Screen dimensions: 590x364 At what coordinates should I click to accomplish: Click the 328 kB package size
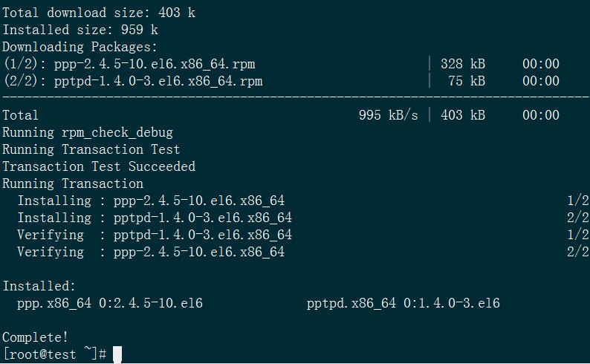pos(462,64)
